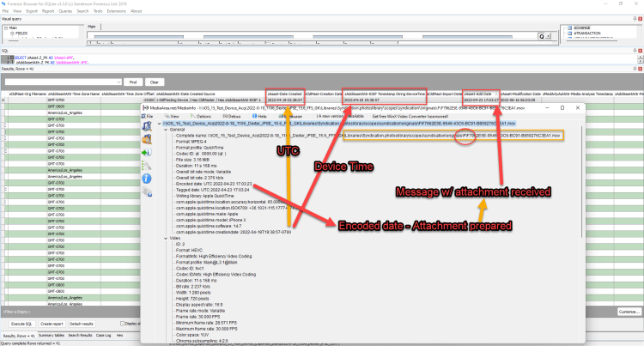The height and width of the screenshot is (346, 644).
Task: Click the MediaInfo open folder sidebar icon
Action: [x=148, y=137]
